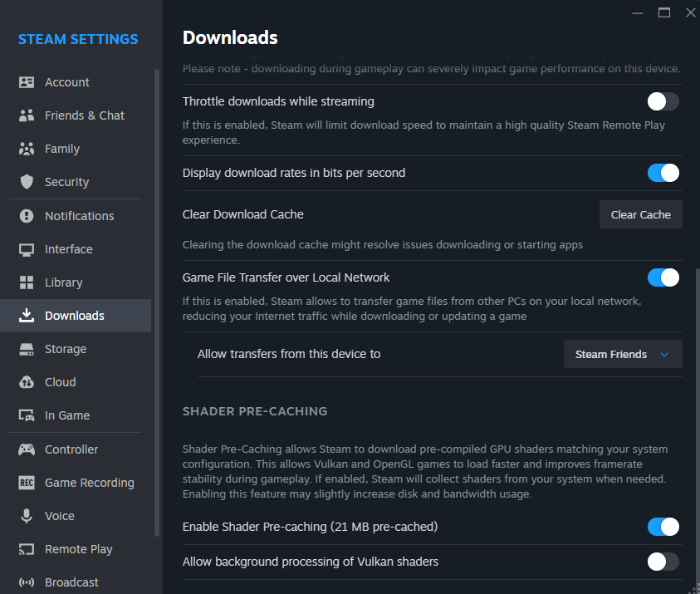
Task: Click the Controller gamepad icon
Action: click(27, 449)
